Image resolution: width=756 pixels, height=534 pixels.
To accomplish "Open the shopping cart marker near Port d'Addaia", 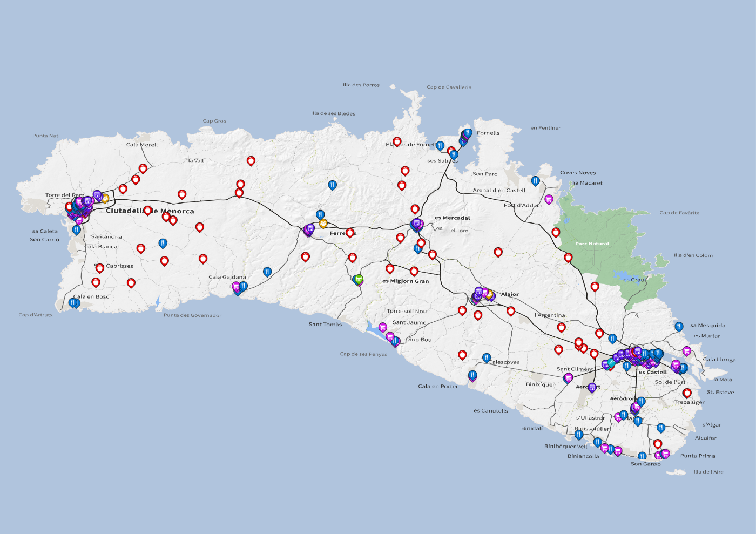I will click(x=549, y=199).
